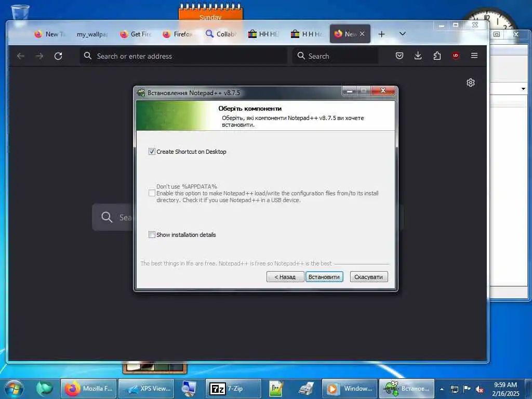Viewport: 532px width, 399px height.
Task: Tick the Show installation details checkbox
Action: point(152,234)
